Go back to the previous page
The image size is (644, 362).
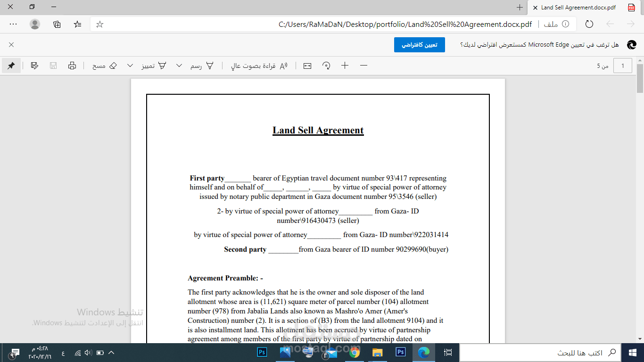611,24
